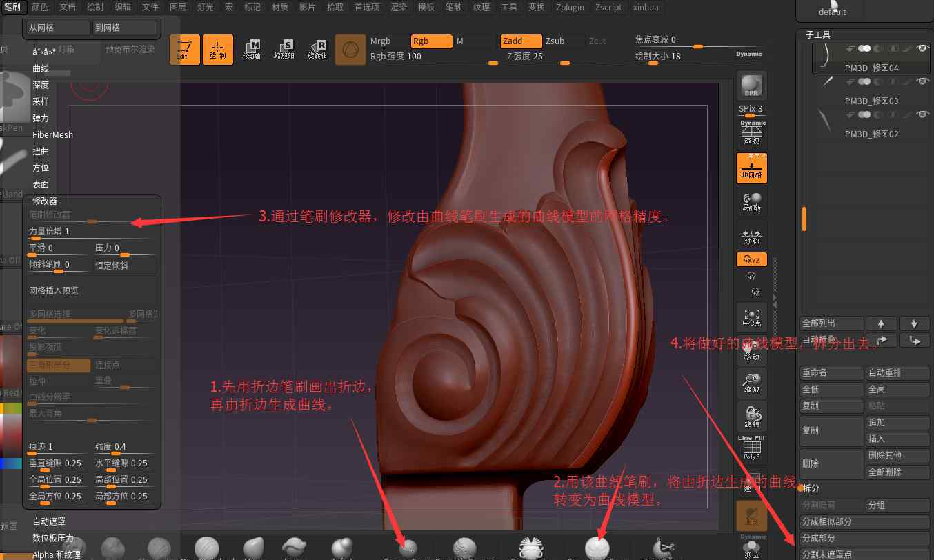The image size is (934, 560).
Task: Expand the 采样 (Samples) brush section
Action: pos(41,101)
